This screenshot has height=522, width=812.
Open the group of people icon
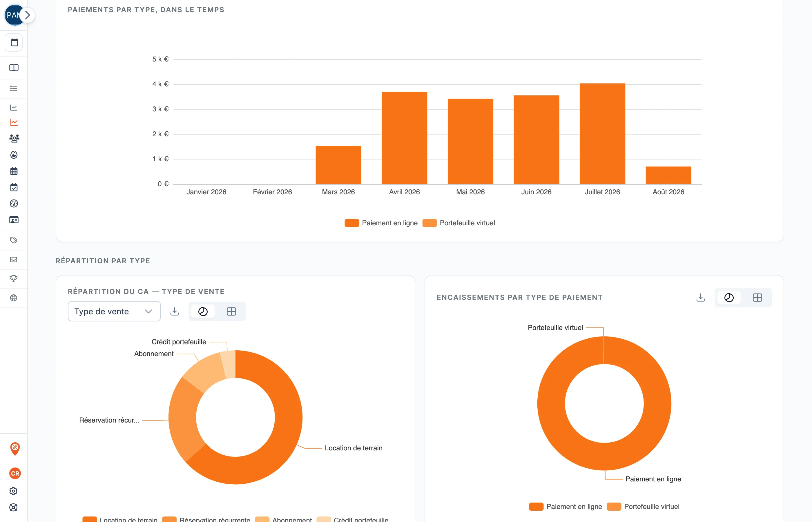14,138
